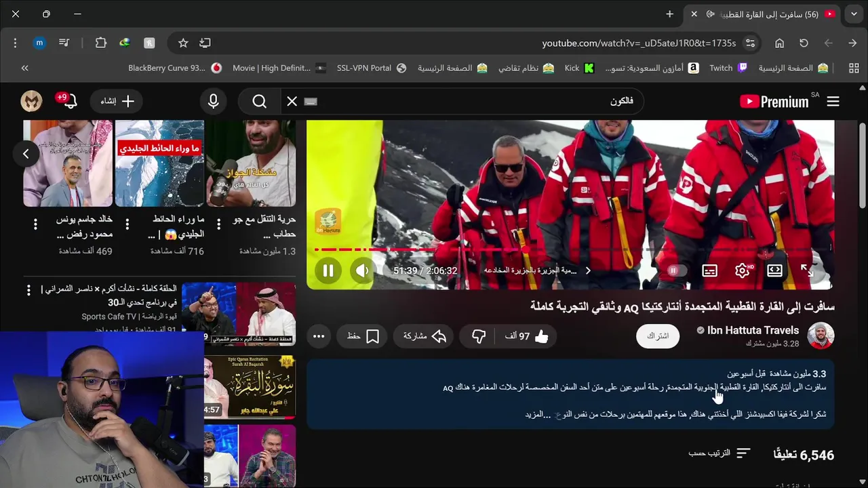Open the إنشاء create button
The width and height of the screenshot is (868, 488).
117,102
